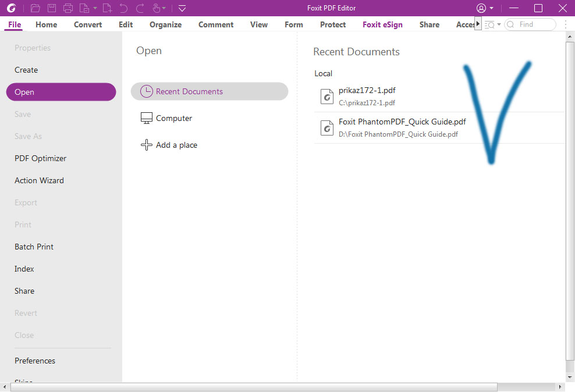Click the vertical scrollbar down arrow

[570, 377]
